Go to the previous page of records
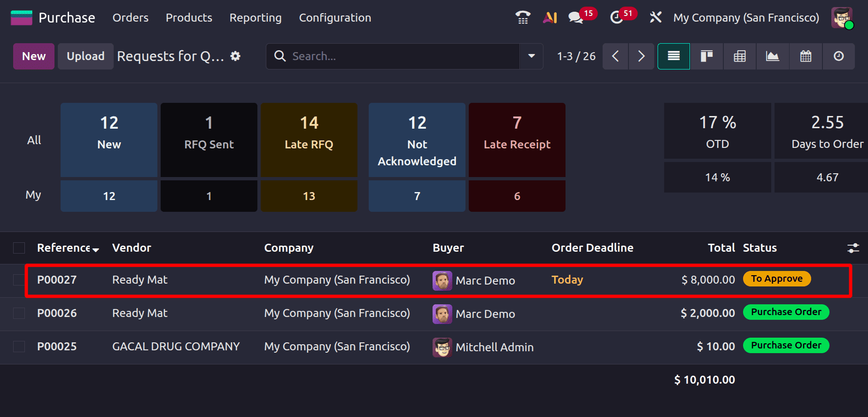Screen dimensions: 868x417 [615, 56]
